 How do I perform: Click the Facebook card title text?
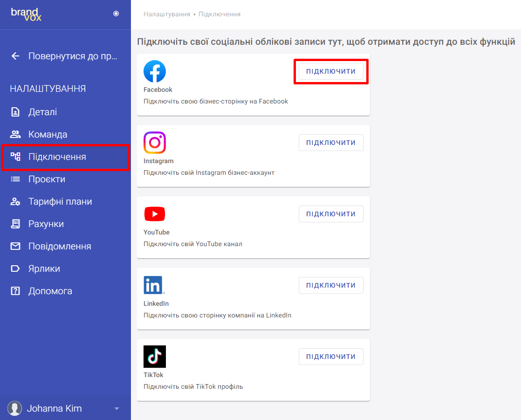click(158, 90)
